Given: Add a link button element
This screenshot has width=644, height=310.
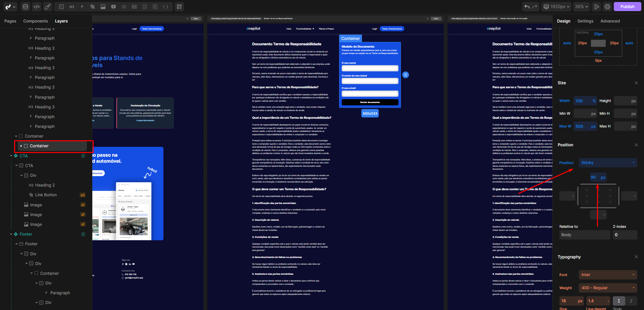Looking at the screenshot, I should pos(93,7).
